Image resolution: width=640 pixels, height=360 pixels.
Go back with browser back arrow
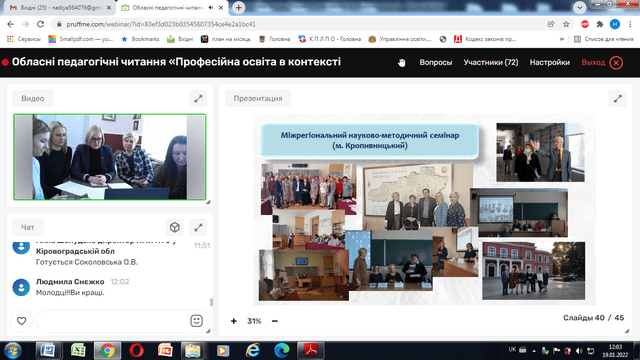click(x=11, y=24)
